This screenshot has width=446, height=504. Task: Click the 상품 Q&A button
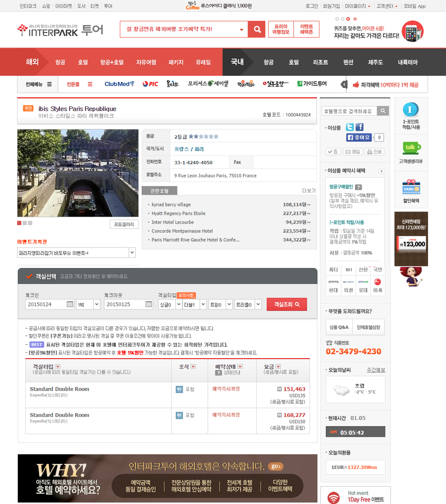tap(339, 327)
